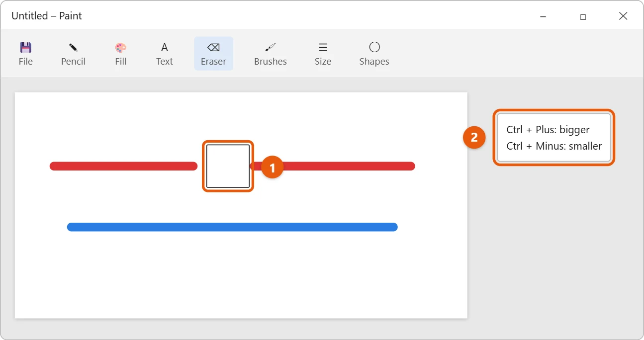Open the Brushes tool

pos(270,54)
